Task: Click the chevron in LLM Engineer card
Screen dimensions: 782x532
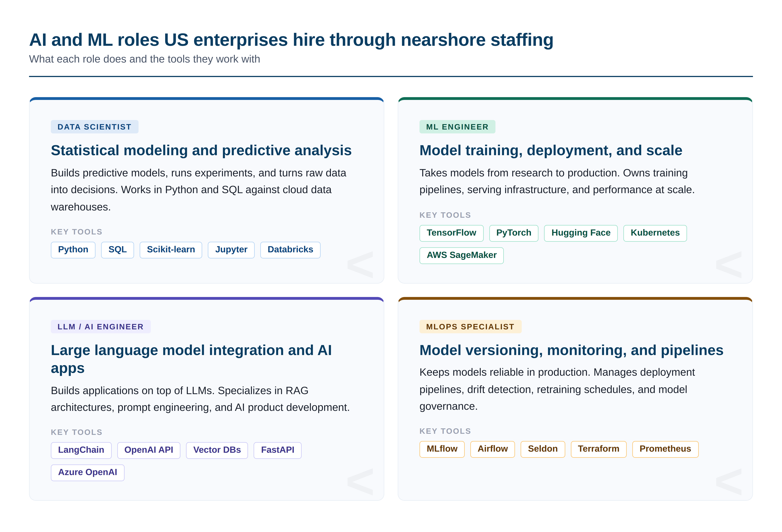Action: [x=360, y=482]
